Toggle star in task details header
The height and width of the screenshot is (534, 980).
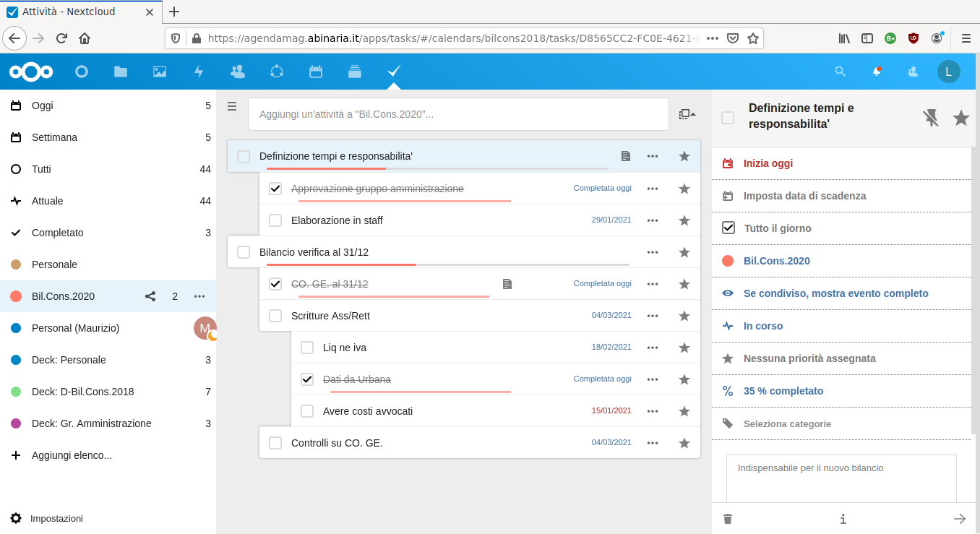tap(961, 118)
